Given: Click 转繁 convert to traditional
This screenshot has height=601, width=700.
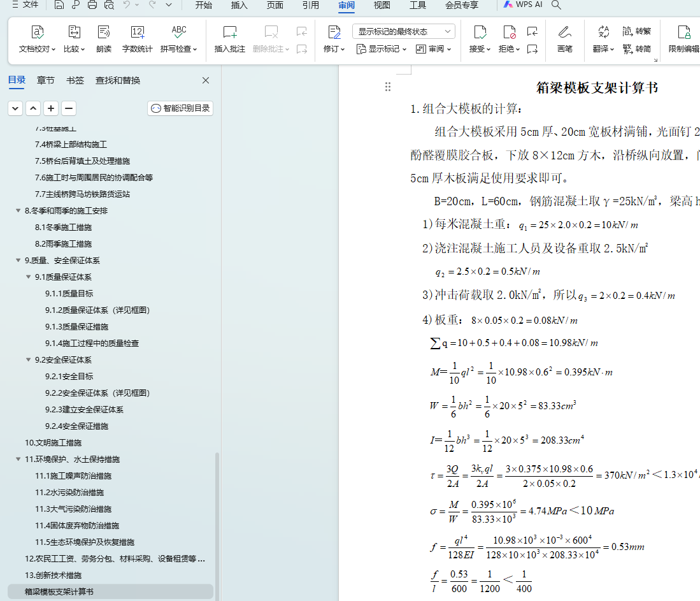Looking at the screenshot, I should click(636, 31).
